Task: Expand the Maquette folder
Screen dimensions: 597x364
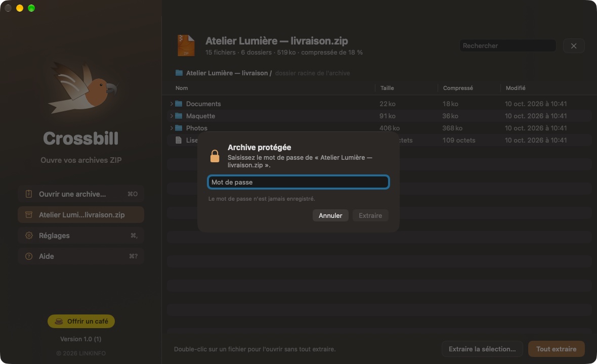Action: (x=172, y=116)
